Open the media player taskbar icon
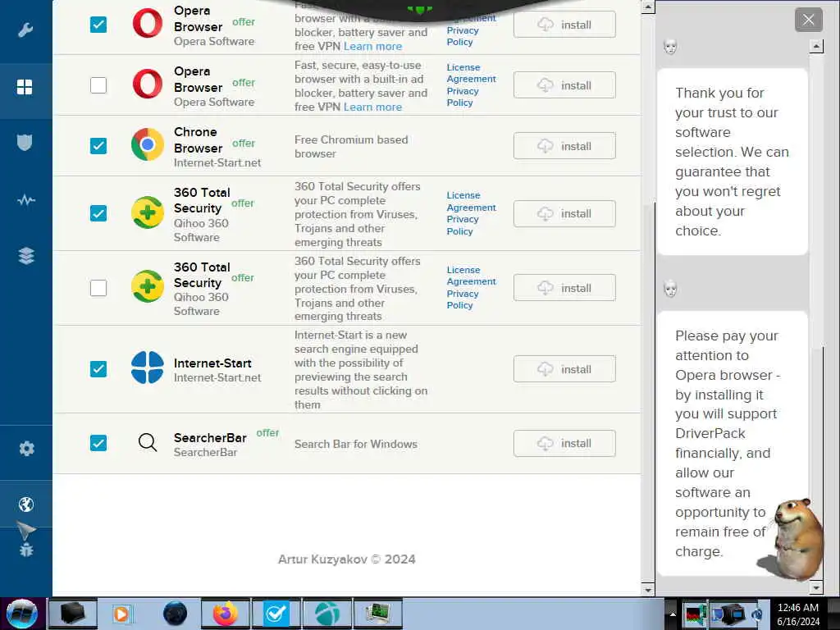Viewport: 840px width, 630px height. click(x=121, y=614)
